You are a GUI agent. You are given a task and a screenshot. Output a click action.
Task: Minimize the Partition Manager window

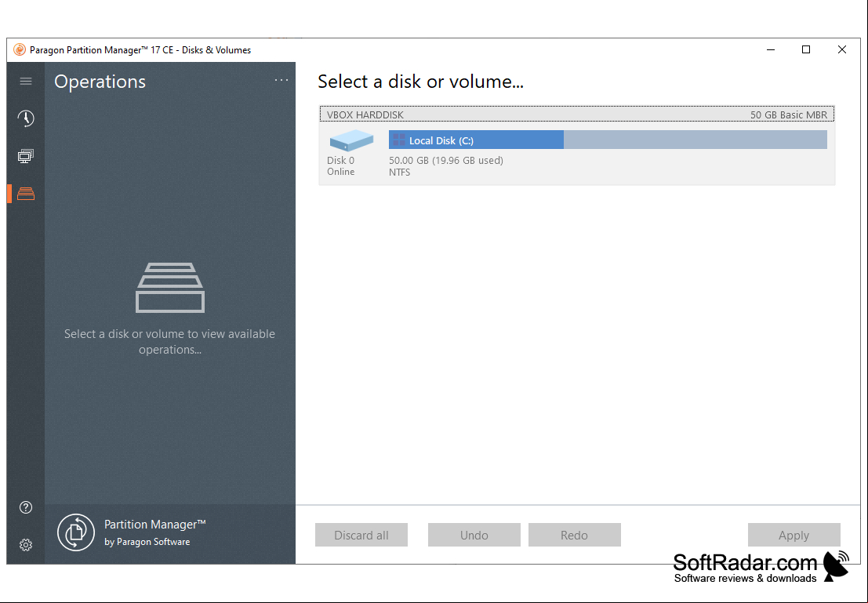click(x=771, y=50)
